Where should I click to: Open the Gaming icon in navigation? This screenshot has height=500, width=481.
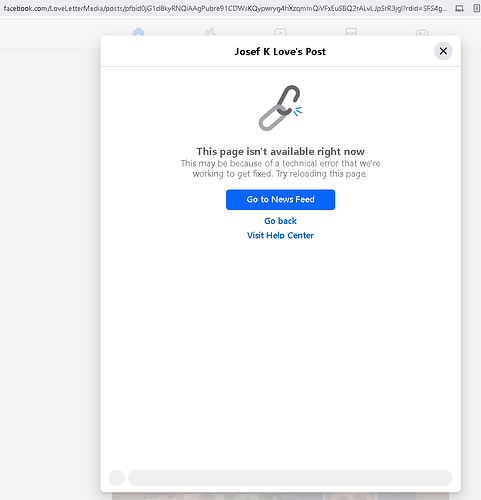coord(422,32)
